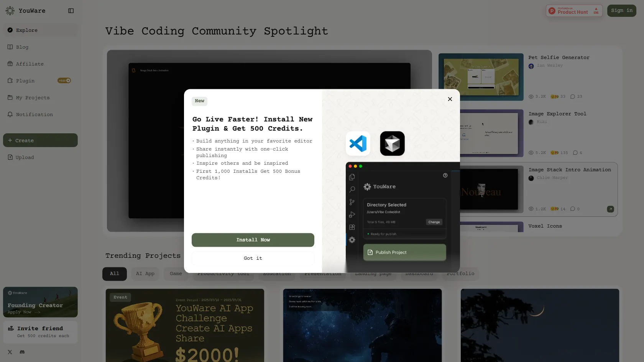This screenshot has height=362, width=644.
Task: Open the Plugin sidebar item
Action: tap(40, 81)
